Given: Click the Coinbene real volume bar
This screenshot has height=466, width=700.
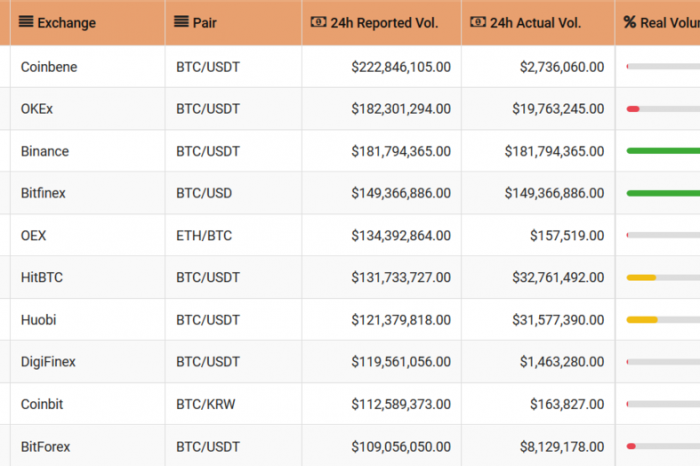Looking at the screenshot, I should tap(663, 67).
